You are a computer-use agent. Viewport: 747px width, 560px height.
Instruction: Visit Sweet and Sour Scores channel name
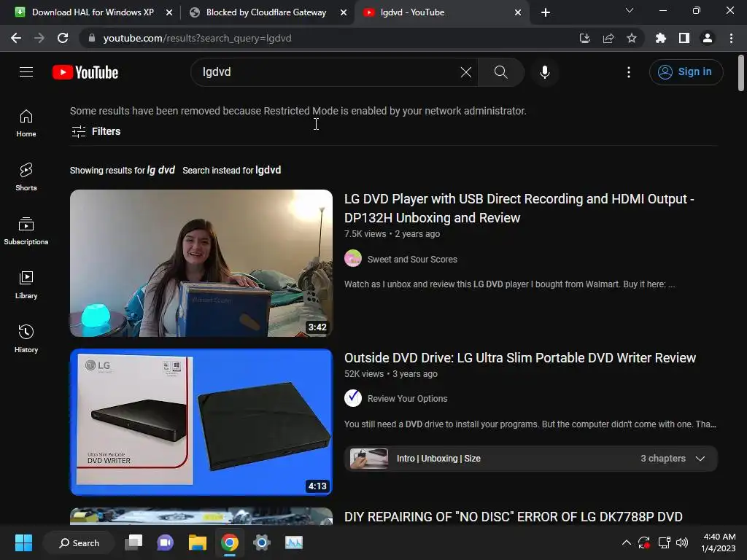[x=412, y=259]
